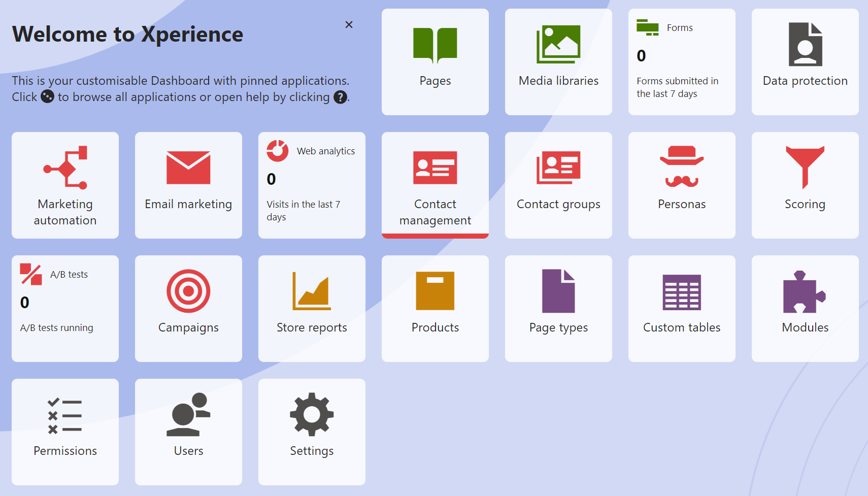Click the 'Forms' widget title
The width and height of the screenshot is (868, 496).
tap(680, 28)
